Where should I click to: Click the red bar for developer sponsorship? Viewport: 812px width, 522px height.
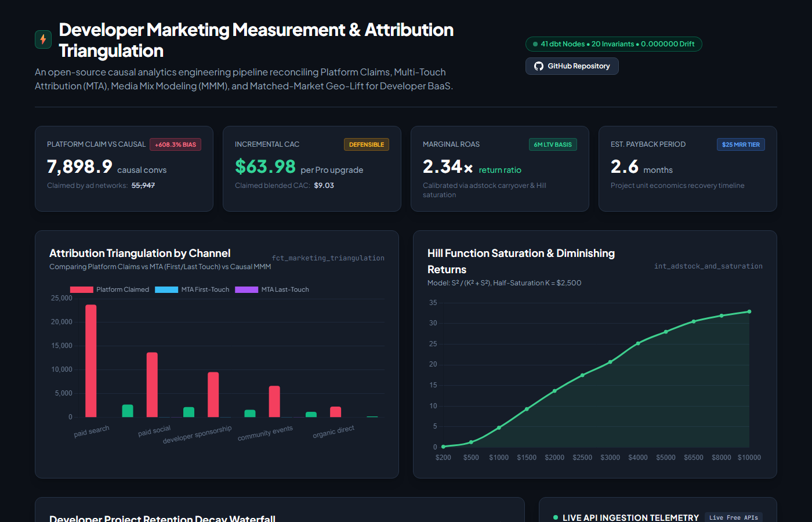[x=213, y=394]
